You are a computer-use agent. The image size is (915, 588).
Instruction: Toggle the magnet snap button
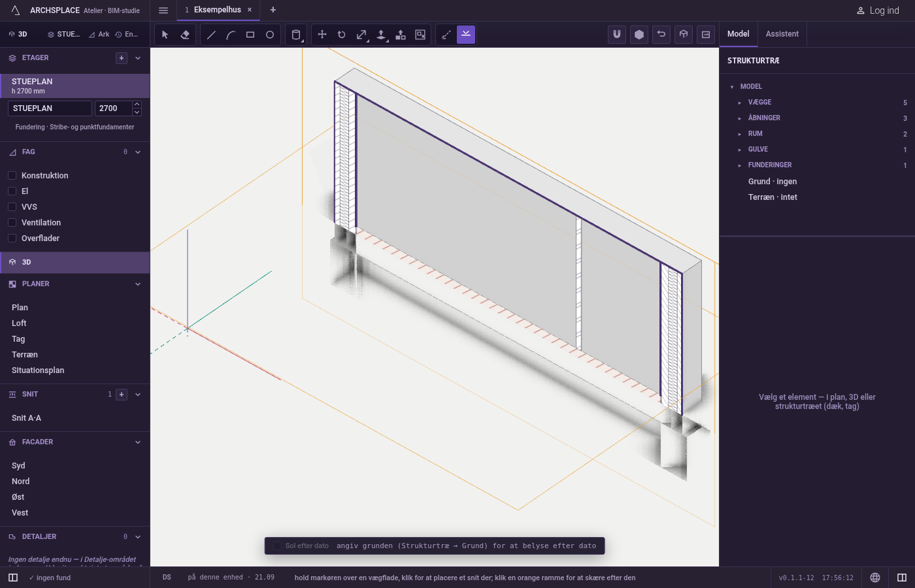[x=617, y=35]
